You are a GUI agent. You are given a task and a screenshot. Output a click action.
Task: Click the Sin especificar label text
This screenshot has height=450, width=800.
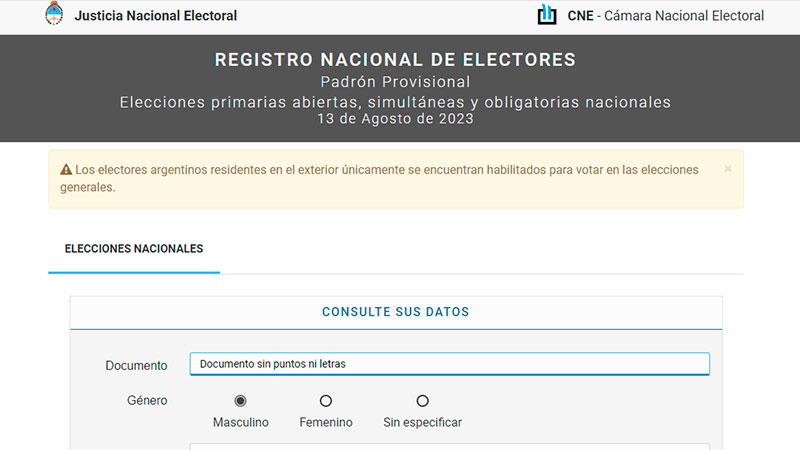(x=422, y=423)
